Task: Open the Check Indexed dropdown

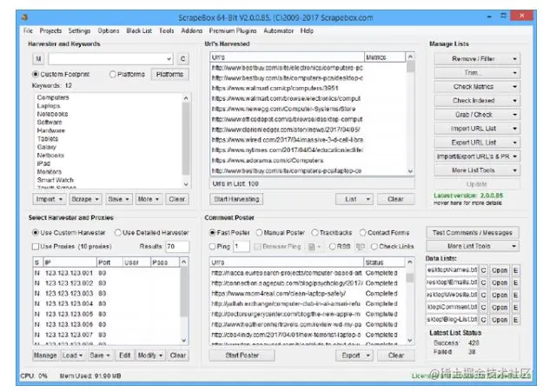Action: (477, 101)
